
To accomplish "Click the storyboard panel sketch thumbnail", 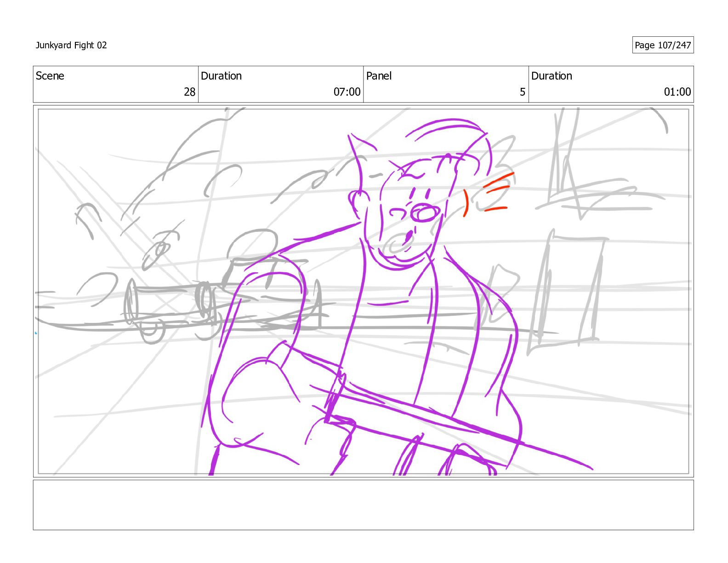I will pyautogui.click(x=363, y=291).
